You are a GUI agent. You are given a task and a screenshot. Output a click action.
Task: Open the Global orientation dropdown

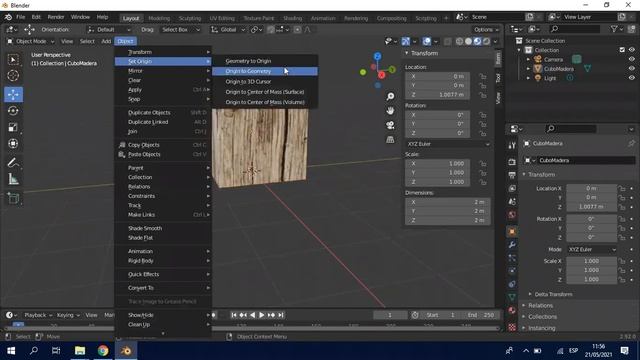click(x=228, y=29)
